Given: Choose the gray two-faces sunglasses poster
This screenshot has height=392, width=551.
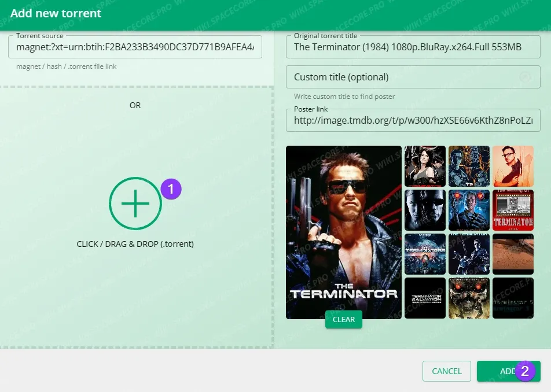Looking at the screenshot, I should [425, 210].
